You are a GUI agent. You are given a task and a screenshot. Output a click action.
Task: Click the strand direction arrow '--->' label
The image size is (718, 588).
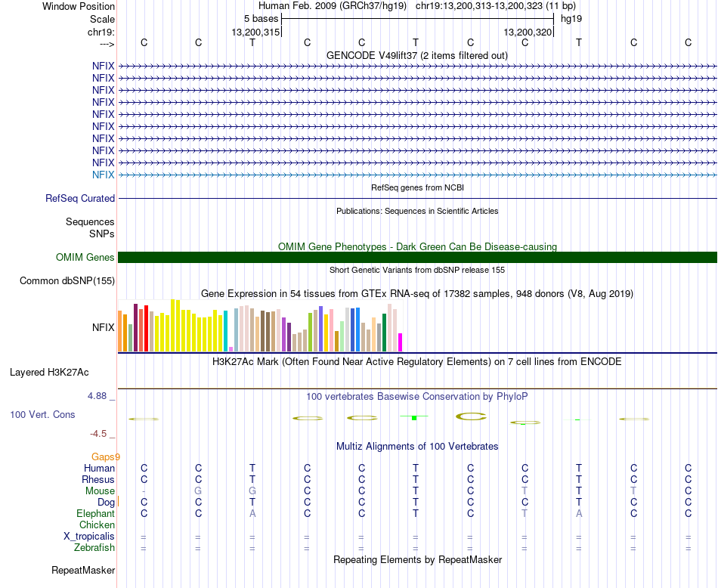click(107, 44)
